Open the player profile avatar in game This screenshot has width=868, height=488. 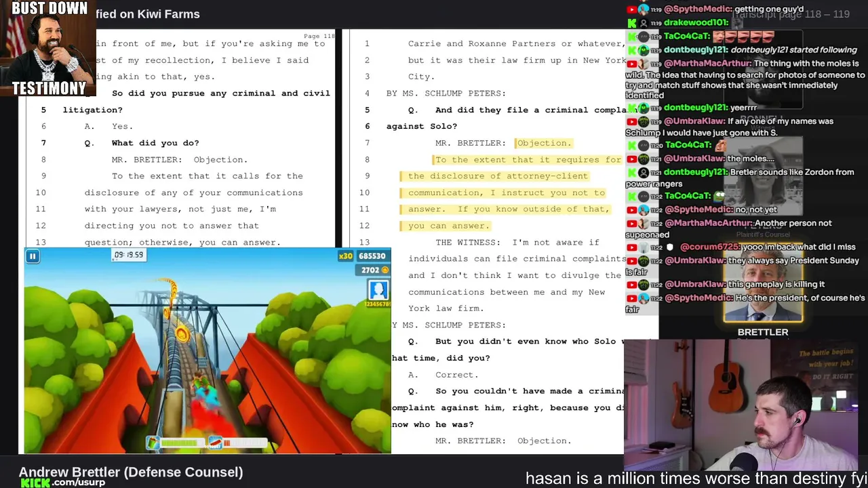click(378, 290)
